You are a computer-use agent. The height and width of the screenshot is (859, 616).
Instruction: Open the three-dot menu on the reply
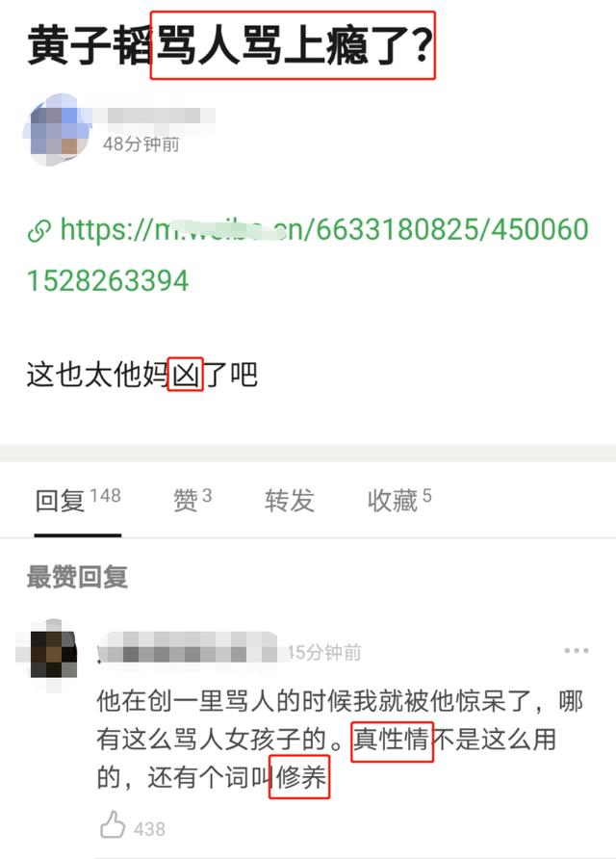576,650
